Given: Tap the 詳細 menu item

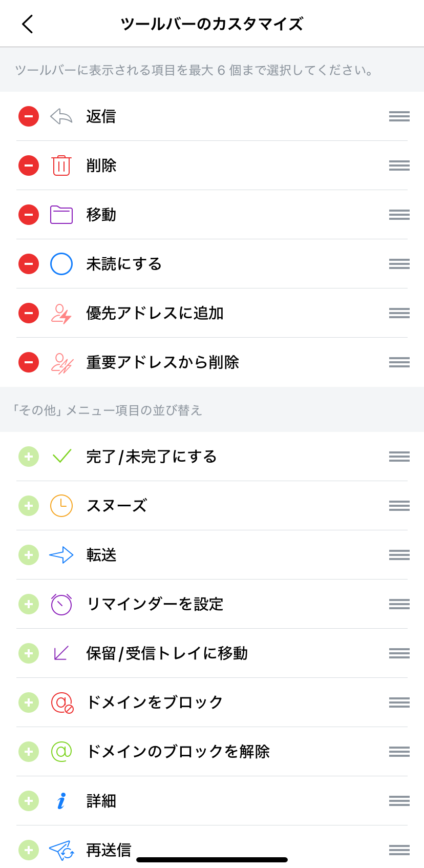Looking at the screenshot, I should tap(101, 801).
